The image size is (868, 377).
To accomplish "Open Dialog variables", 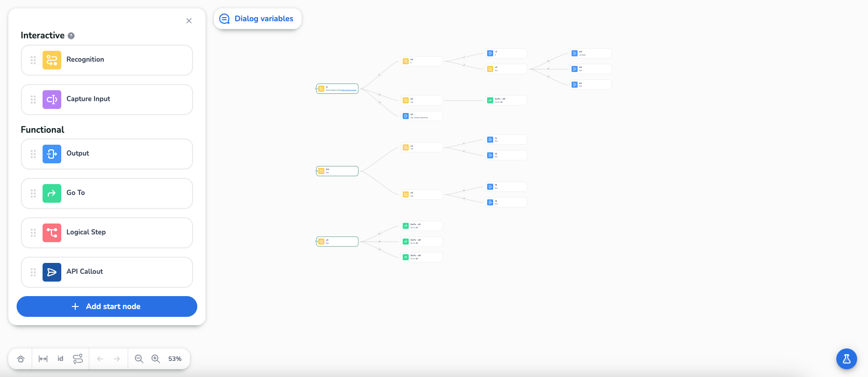I will coord(257,19).
